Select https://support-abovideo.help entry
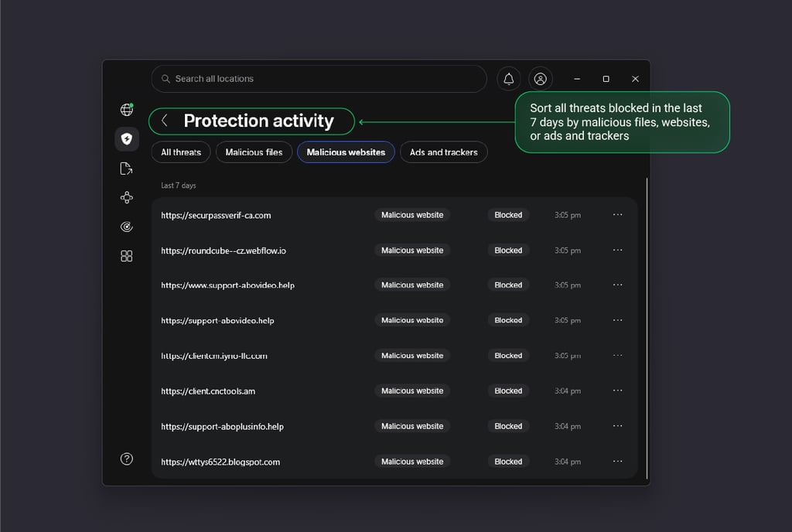 217,321
